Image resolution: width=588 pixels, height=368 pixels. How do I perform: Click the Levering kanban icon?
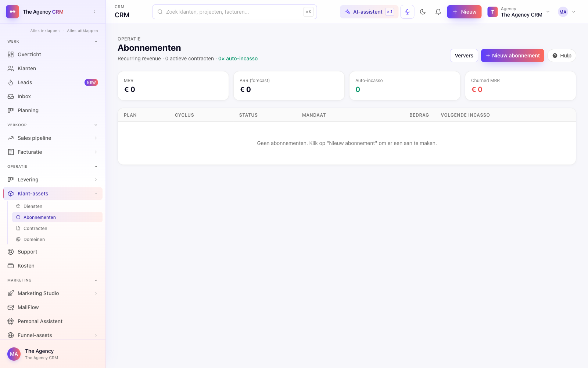point(11,180)
